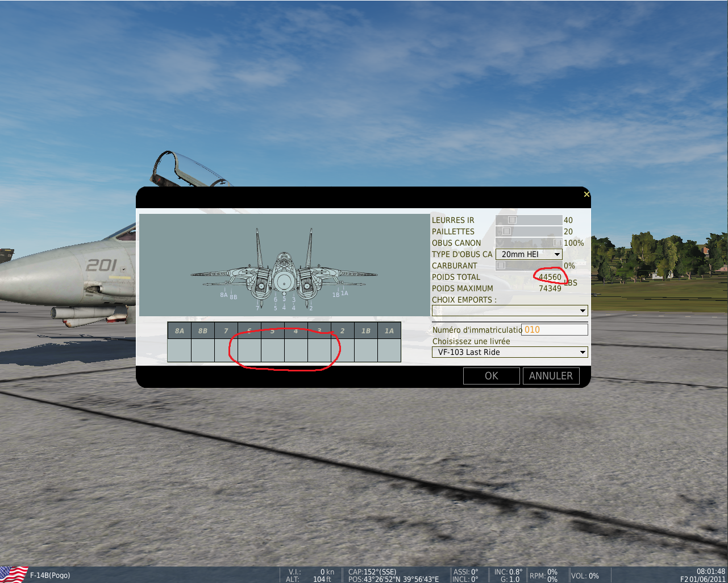The width and height of the screenshot is (728, 583).
Task: Adjust the CARBURANT fuel slider
Action: [529, 266]
